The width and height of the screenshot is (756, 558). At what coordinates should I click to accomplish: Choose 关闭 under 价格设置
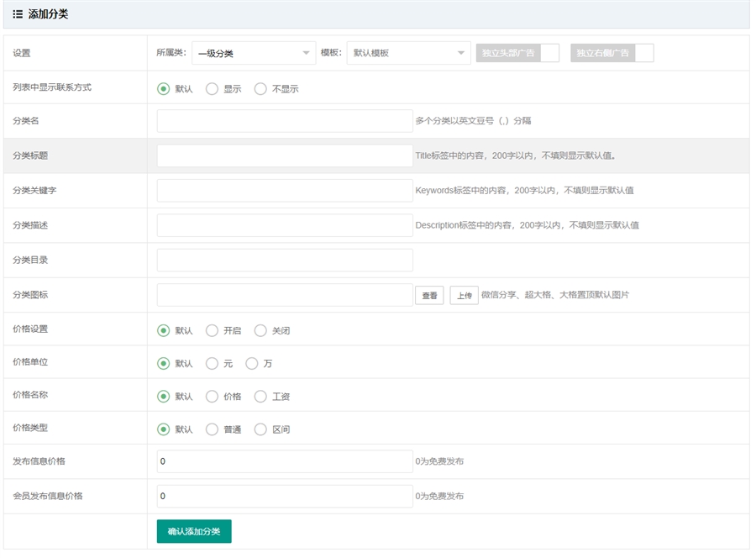click(x=260, y=330)
